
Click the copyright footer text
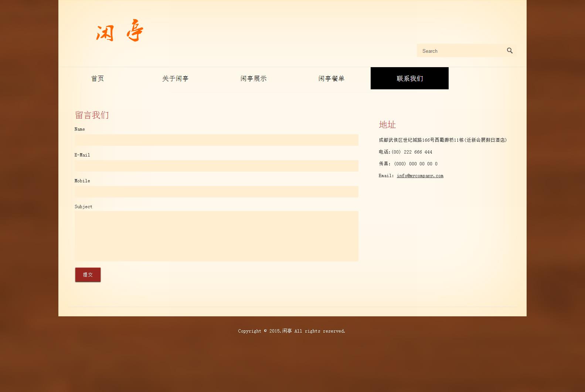click(292, 331)
